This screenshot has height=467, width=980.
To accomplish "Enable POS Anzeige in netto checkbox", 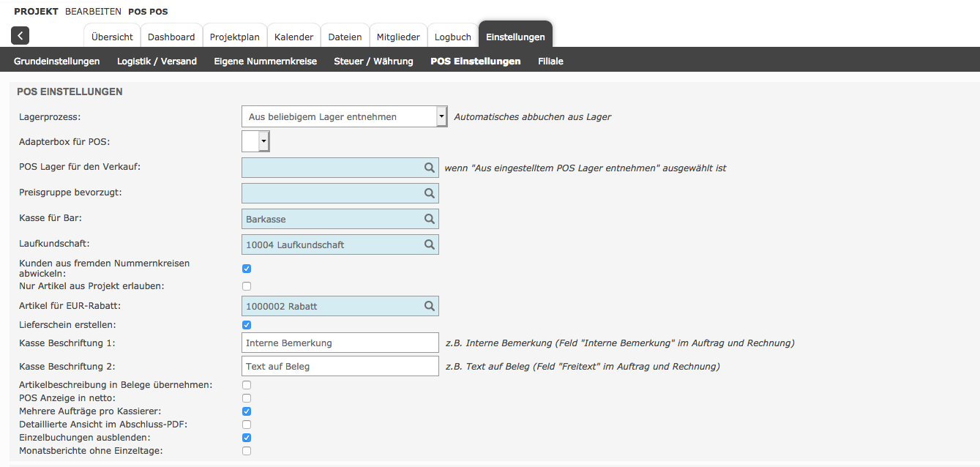I will click(247, 398).
